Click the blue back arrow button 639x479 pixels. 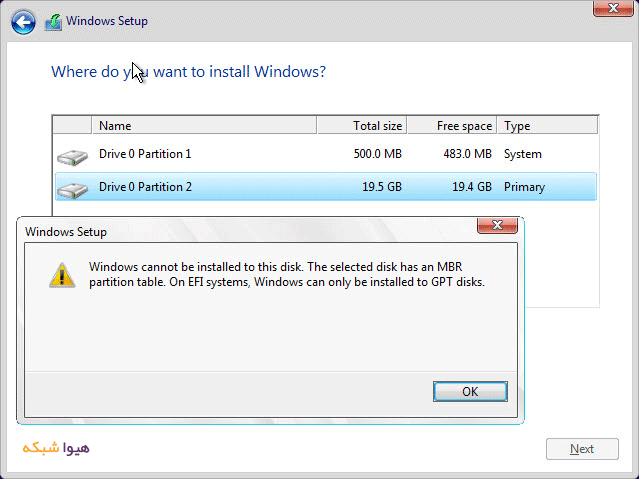pos(23,21)
